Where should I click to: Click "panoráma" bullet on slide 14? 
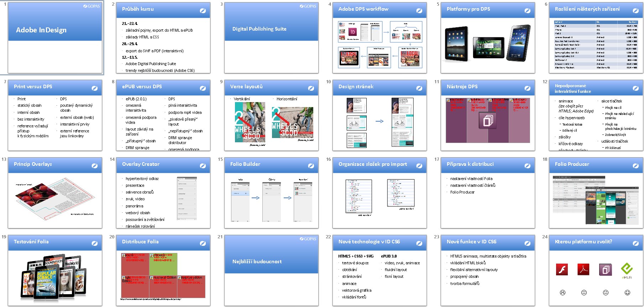click(x=134, y=206)
